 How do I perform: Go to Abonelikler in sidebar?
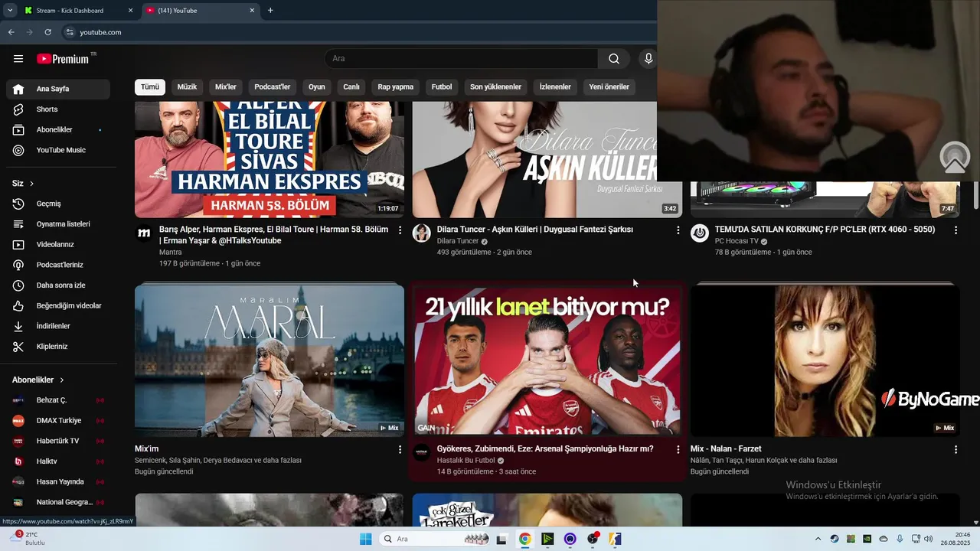tap(58, 130)
